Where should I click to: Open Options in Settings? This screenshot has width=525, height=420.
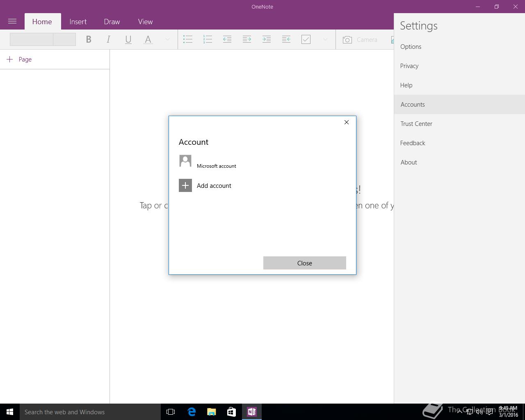tap(459, 47)
